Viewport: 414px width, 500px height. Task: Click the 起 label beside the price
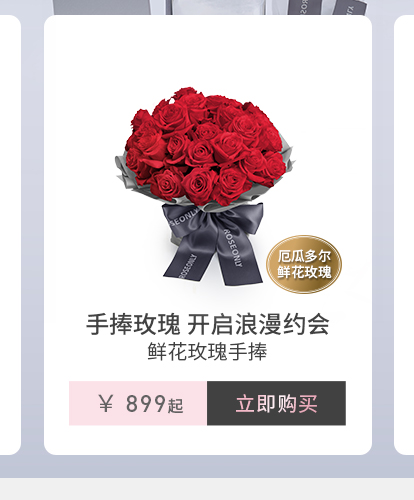tap(175, 406)
